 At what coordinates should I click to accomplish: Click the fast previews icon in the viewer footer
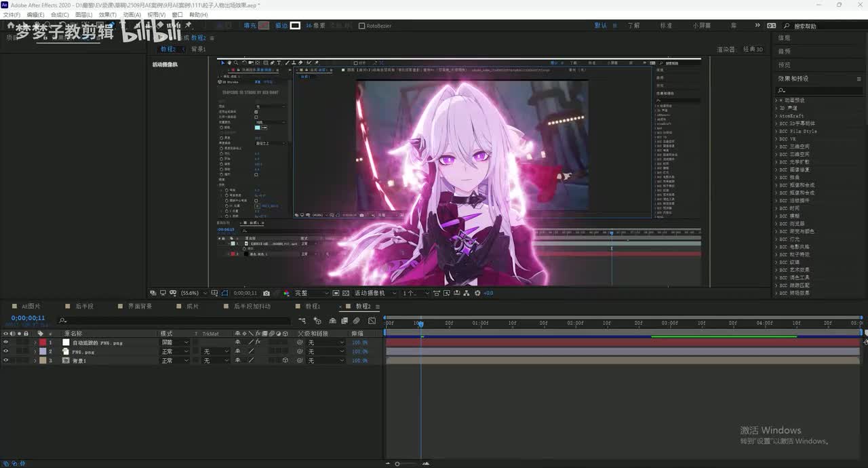coord(447,293)
